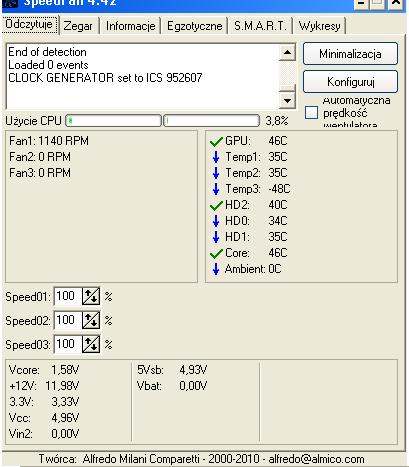Image resolution: width=409 pixels, height=467 pixels.
Task: Open the Konfiguruj dialog
Action: click(350, 82)
